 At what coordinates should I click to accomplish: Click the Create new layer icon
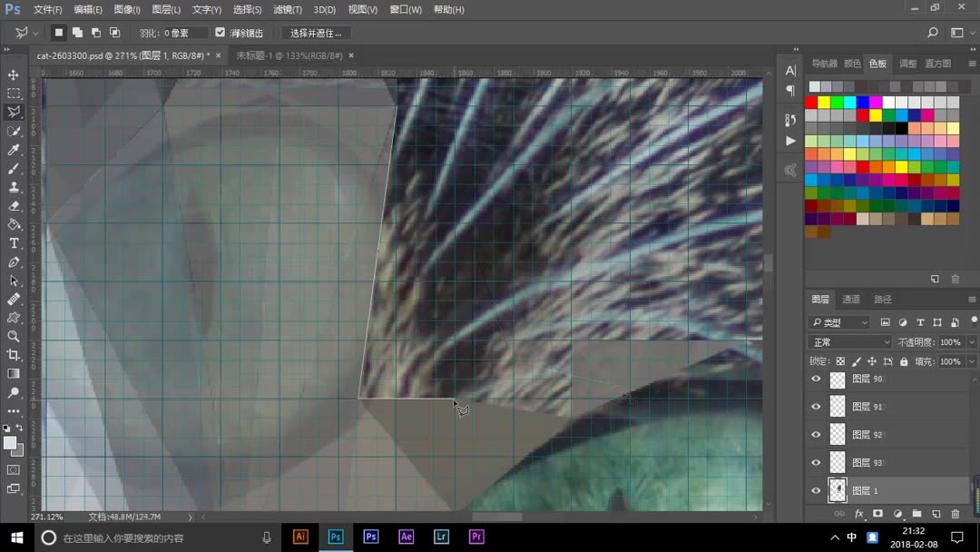pyautogui.click(x=936, y=513)
